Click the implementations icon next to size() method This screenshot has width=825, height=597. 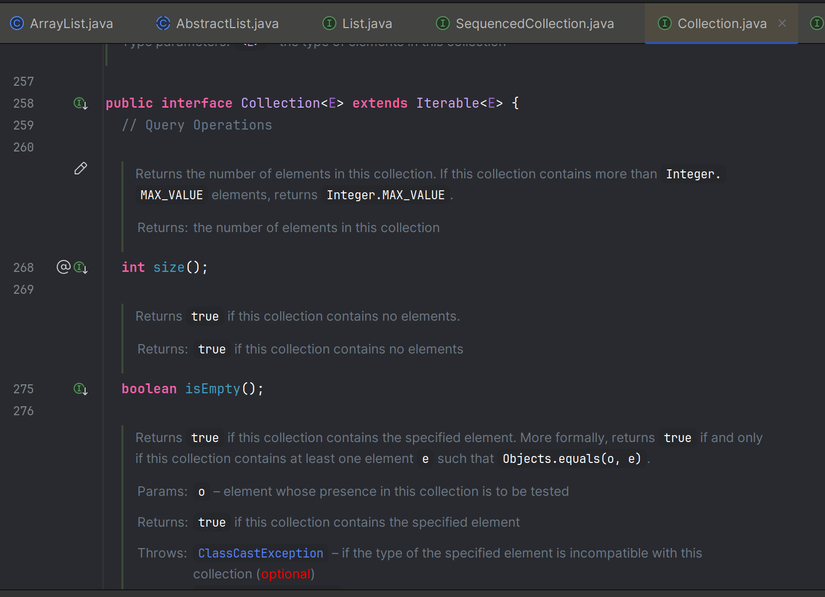(80, 267)
